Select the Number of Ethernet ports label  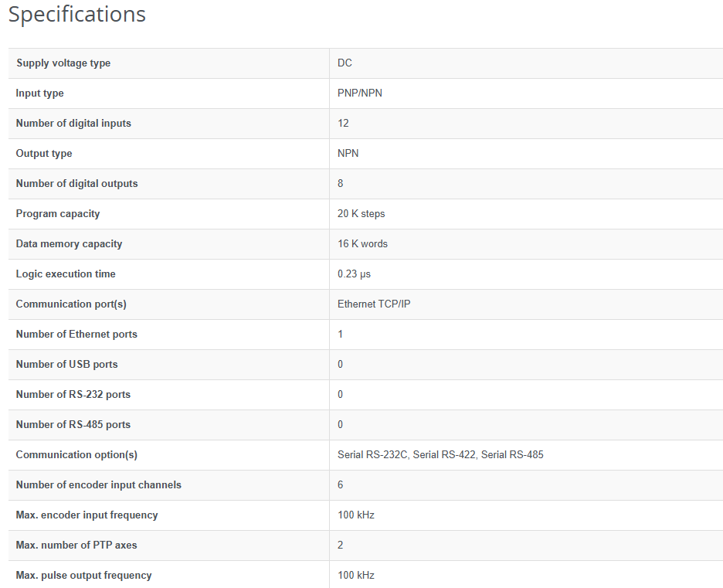(x=76, y=335)
